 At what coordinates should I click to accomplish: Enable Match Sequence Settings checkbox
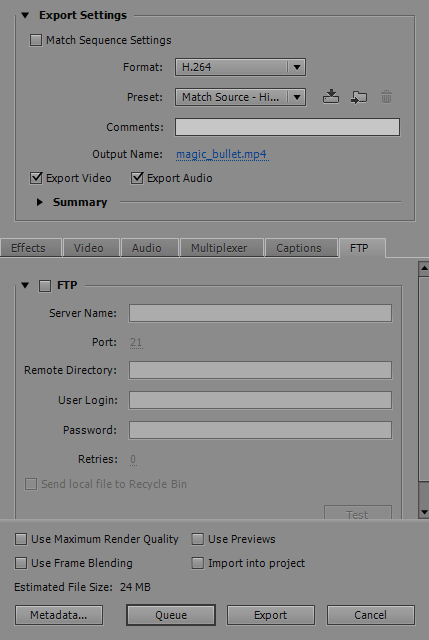click(36, 40)
